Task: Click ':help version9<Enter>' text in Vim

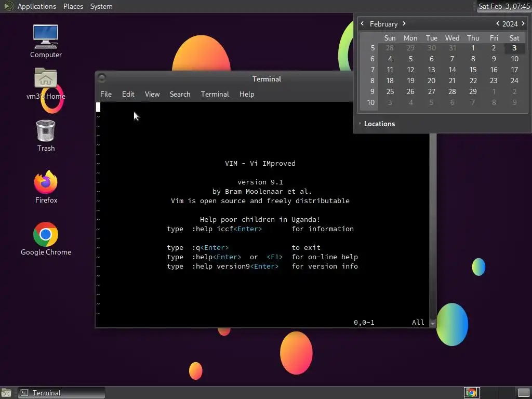Action: pyautogui.click(x=235, y=267)
